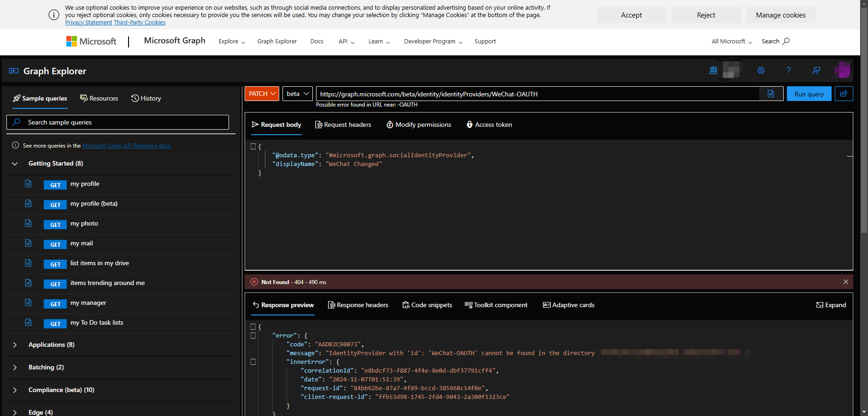Open doc icon for list items in my drive
868x416 pixels.
[28, 263]
